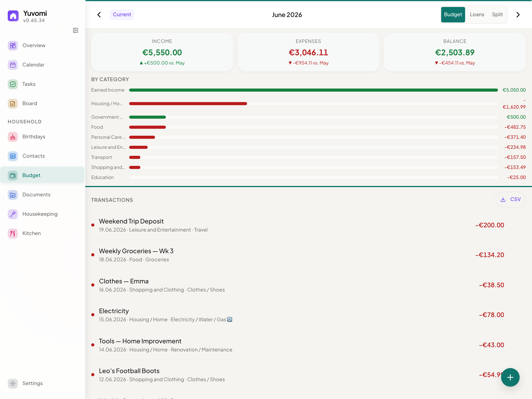Screen dimensions: 532x399
Task: Export transactions as CSV
Action: pyautogui.click(x=510, y=199)
